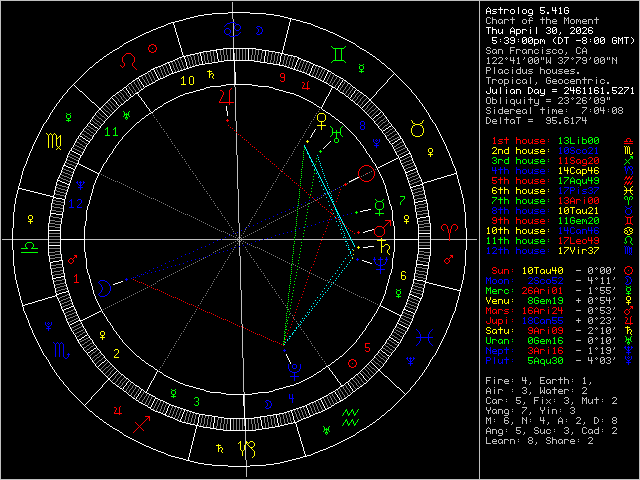Click the large green Gemini glyph on the rim
The width and height of the screenshot is (640, 480).
(x=339, y=55)
